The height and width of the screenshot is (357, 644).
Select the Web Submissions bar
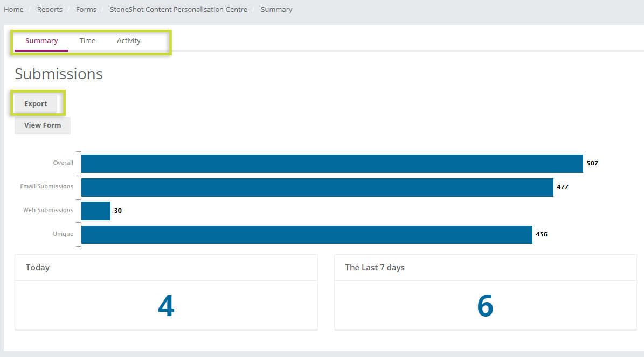(x=96, y=211)
